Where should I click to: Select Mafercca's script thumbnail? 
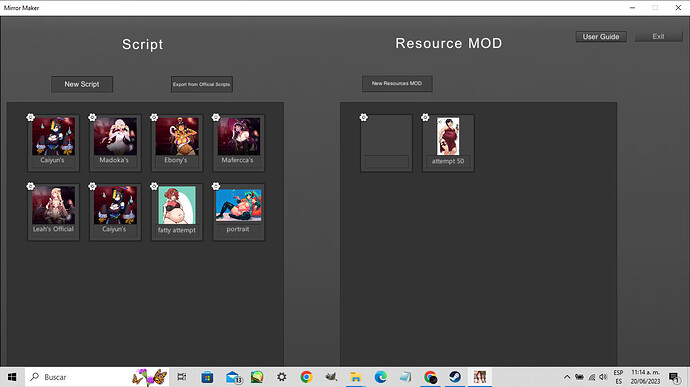click(x=239, y=136)
